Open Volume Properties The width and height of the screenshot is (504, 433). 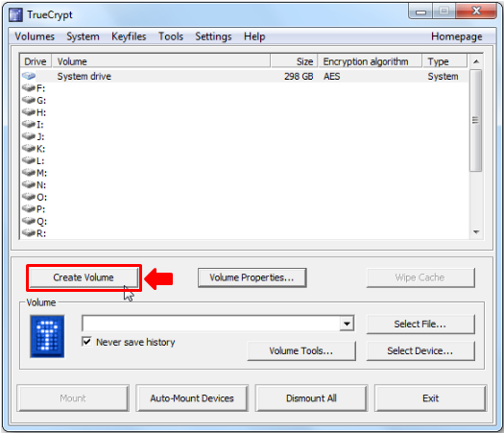pyautogui.click(x=252, y=277)
